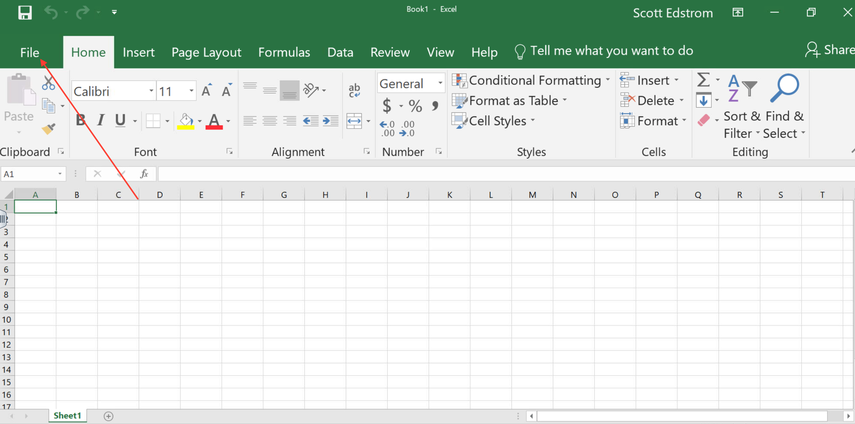Open the File tab
Viewport: 855px width, 424px height.
[29, 52]
